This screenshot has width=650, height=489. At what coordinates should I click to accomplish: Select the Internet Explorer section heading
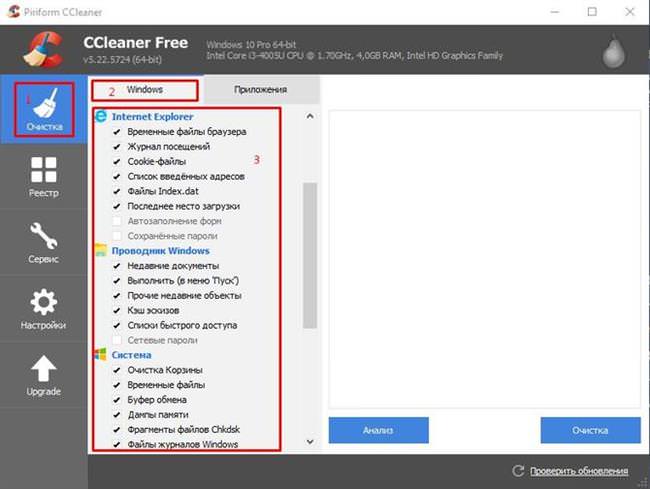click(x=152, y=117)
